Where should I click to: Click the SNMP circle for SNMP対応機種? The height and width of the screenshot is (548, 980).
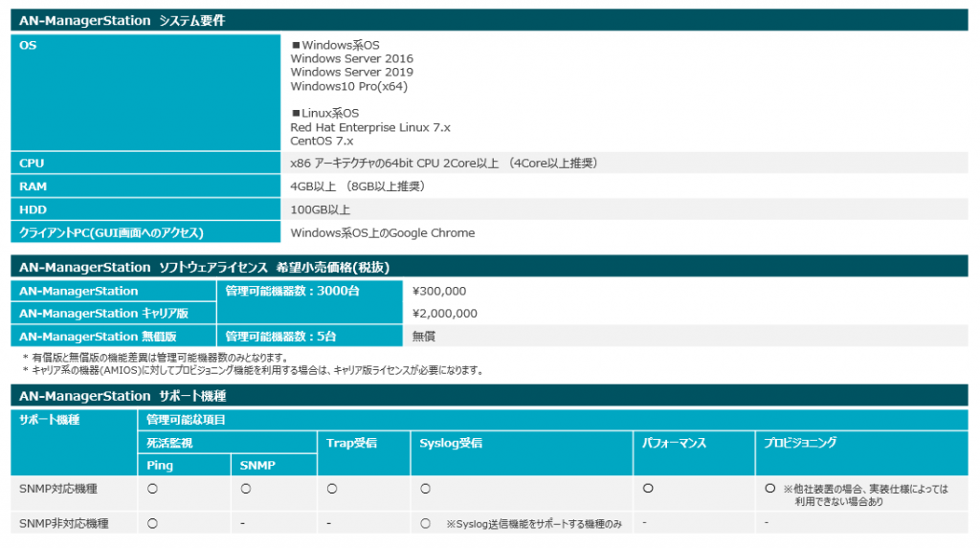[246, 489]
